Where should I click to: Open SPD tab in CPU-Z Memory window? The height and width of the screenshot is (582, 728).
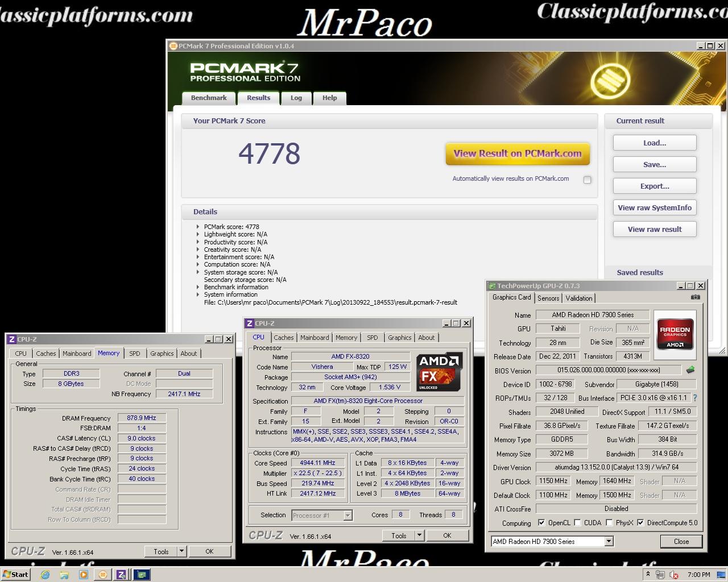coord(135,354)
